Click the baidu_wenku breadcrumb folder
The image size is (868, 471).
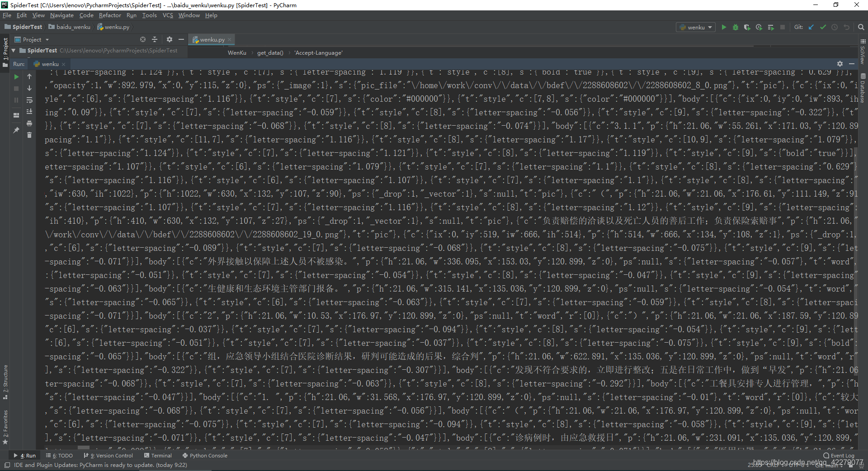[70, 27]
